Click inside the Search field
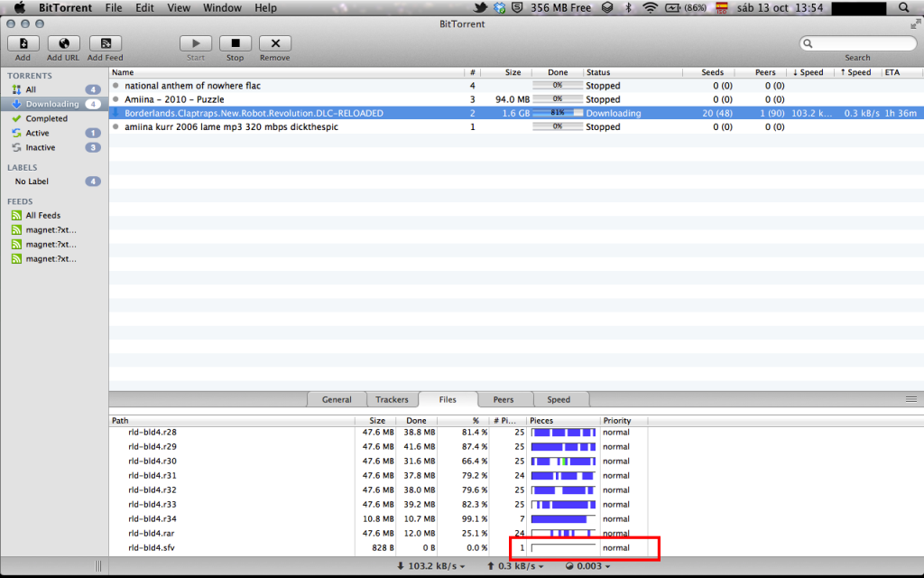Screen dimensions: 924x578 (857, 43)
